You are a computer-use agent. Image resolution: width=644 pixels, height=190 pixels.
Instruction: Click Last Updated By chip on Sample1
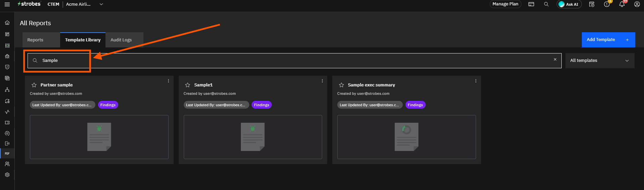coord(216,105)
